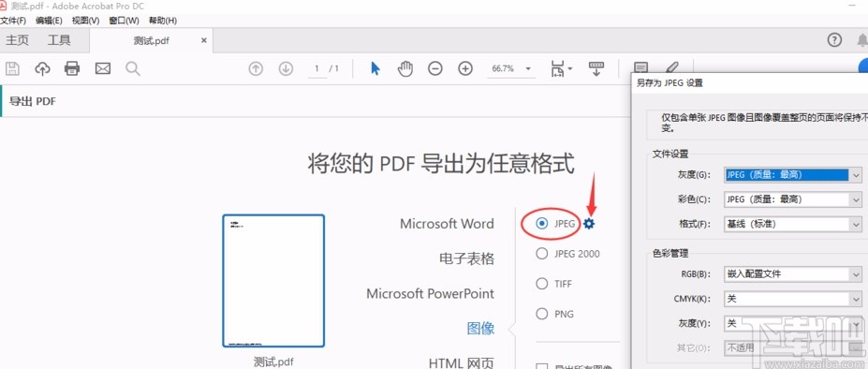Select the highlighter pen tool

point(671,67)
